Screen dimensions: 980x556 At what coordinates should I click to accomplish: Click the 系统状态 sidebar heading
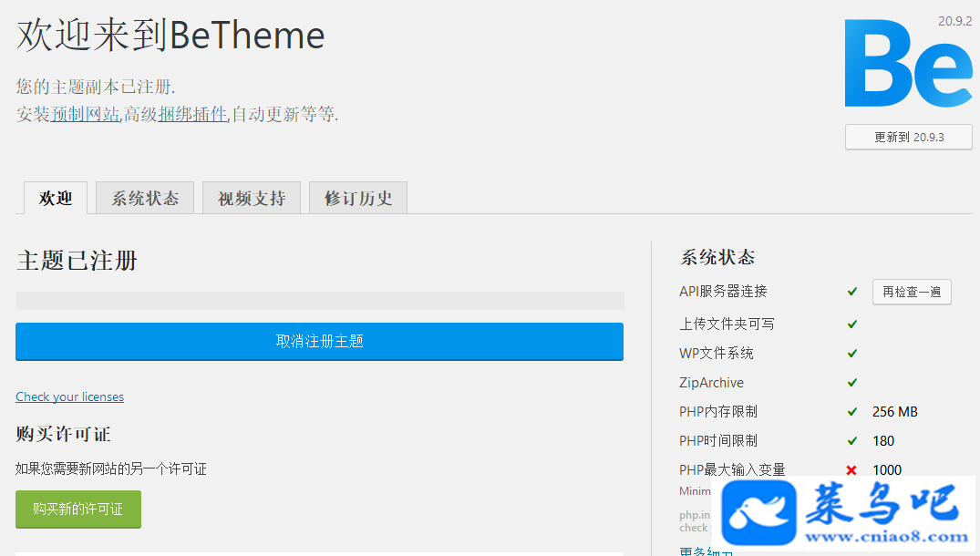(717, 257)
